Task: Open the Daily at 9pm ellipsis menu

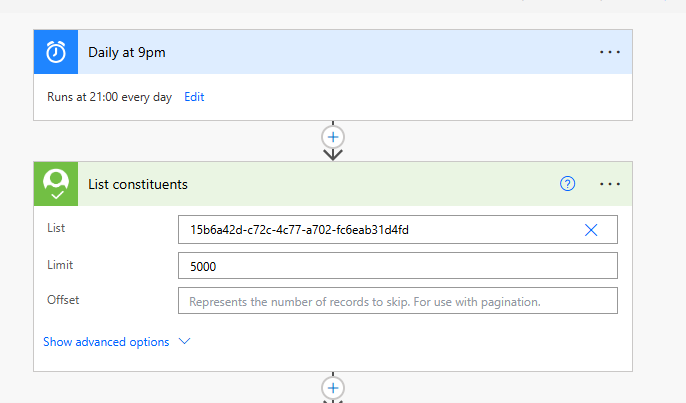Action: [610, 53]
